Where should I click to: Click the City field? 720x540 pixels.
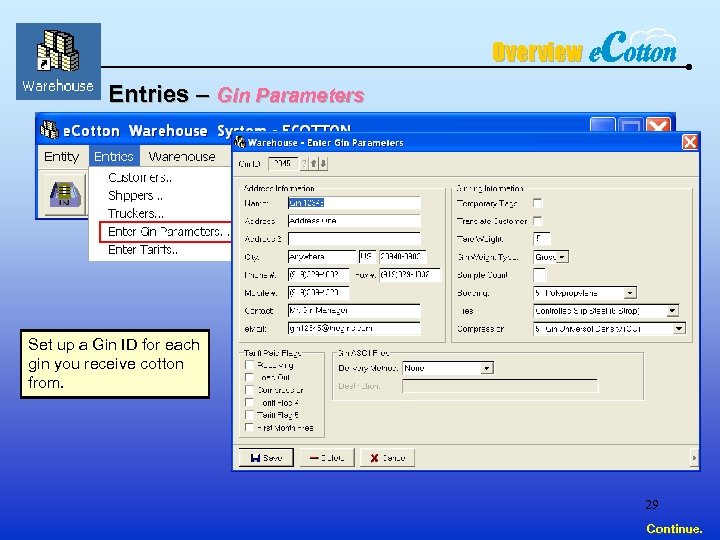point(322,257)
